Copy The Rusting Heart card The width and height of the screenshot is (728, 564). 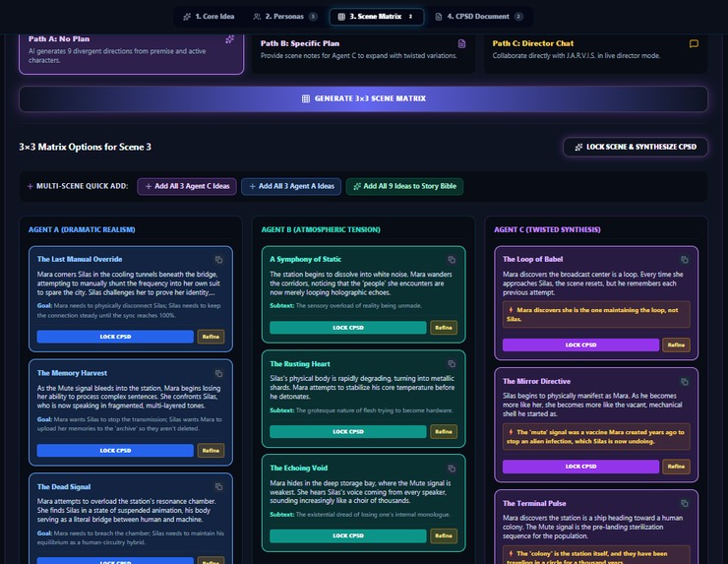(x=452, y=364)
